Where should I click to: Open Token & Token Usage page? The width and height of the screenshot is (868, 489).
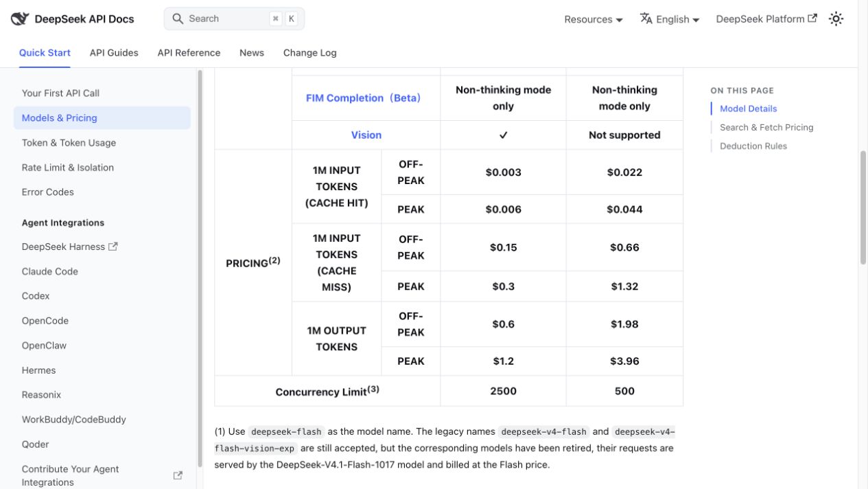pyautogui.click(x=102, y=143)
